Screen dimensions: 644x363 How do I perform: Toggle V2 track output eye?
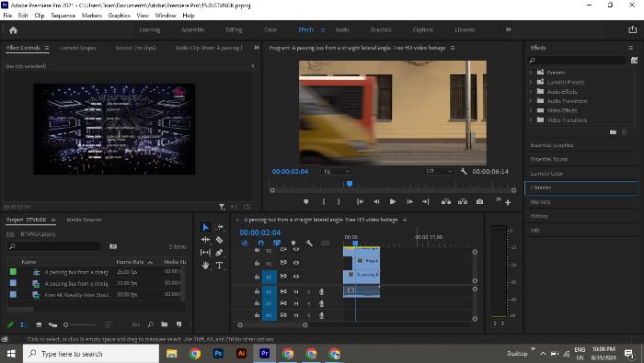pyautogui.click(x=295, y=263)
